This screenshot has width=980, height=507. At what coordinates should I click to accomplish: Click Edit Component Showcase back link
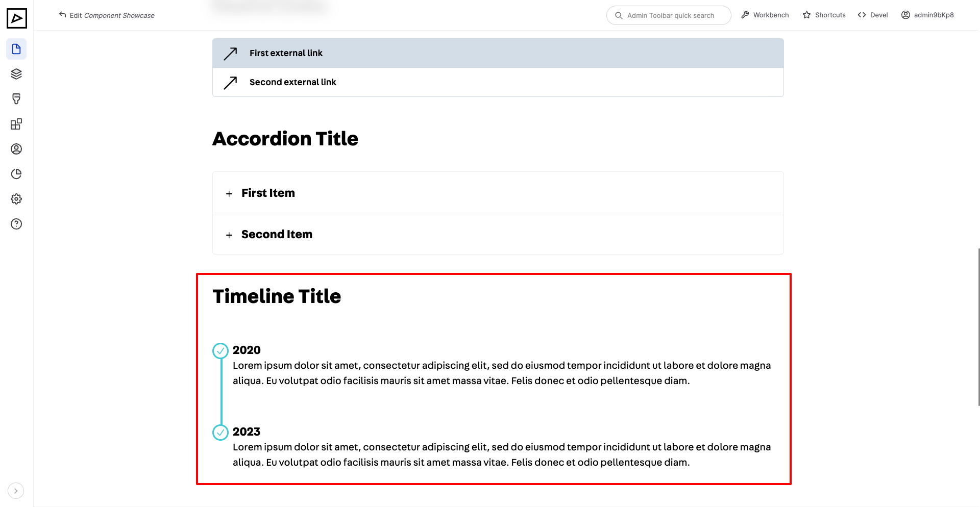106,15
